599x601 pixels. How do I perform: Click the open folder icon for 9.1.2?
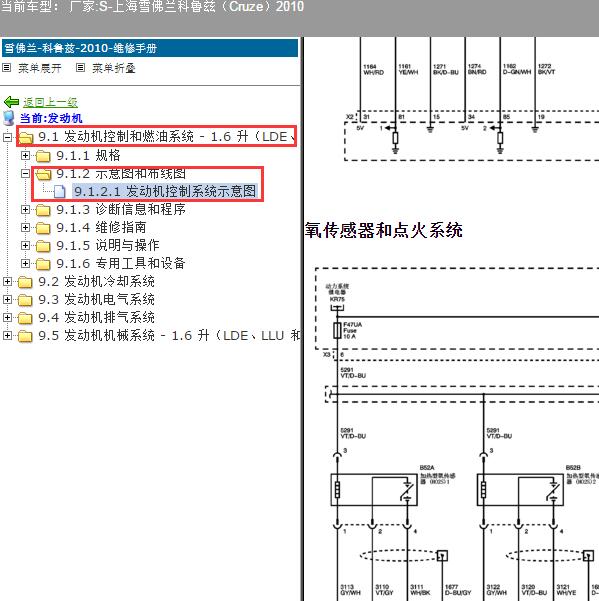(x=43, y=174)
